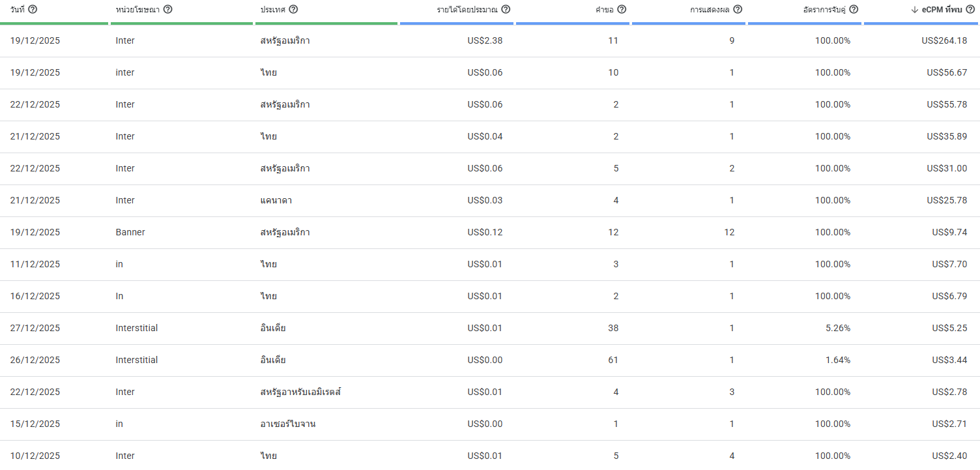Screen dimensions: 980x470
Task: Click the 27/12/2025 date cell
Action: [35, 328]
